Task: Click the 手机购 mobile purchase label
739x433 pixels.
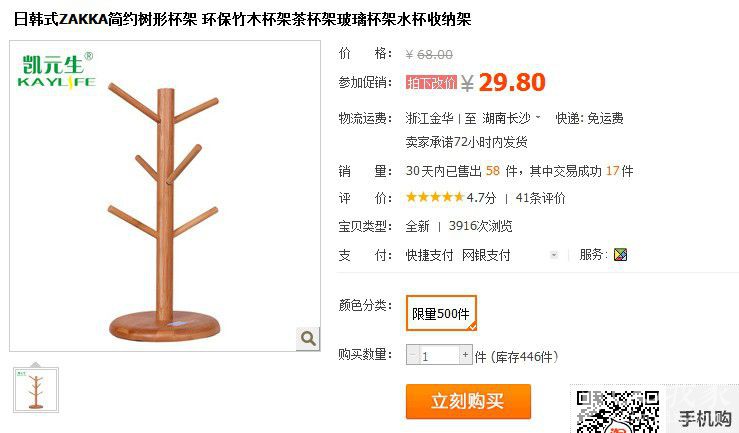Action: pos(705,418)
